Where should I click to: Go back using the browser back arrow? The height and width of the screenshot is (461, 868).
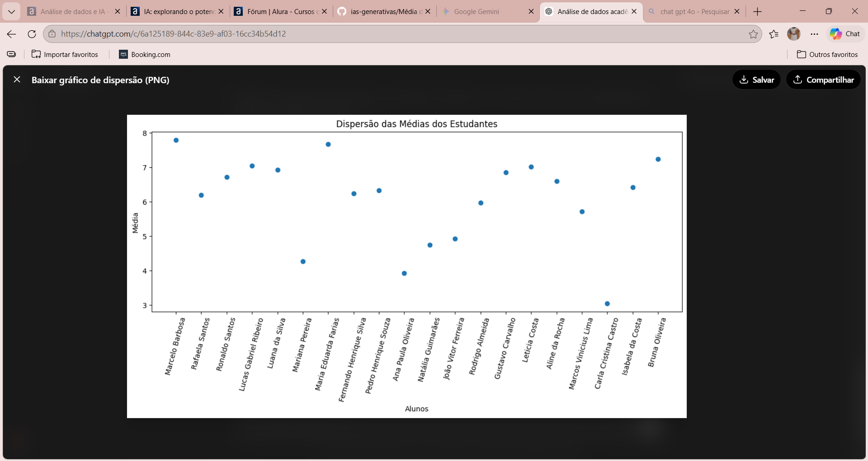(x=12, y=34)
